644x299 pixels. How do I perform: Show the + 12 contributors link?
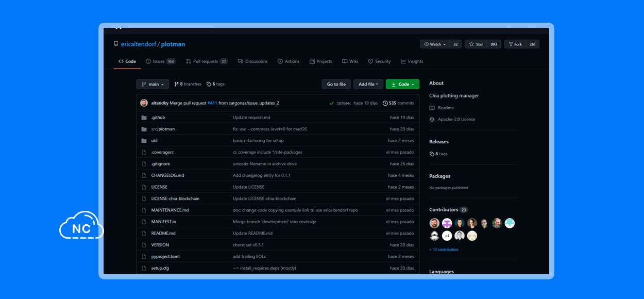444,250
